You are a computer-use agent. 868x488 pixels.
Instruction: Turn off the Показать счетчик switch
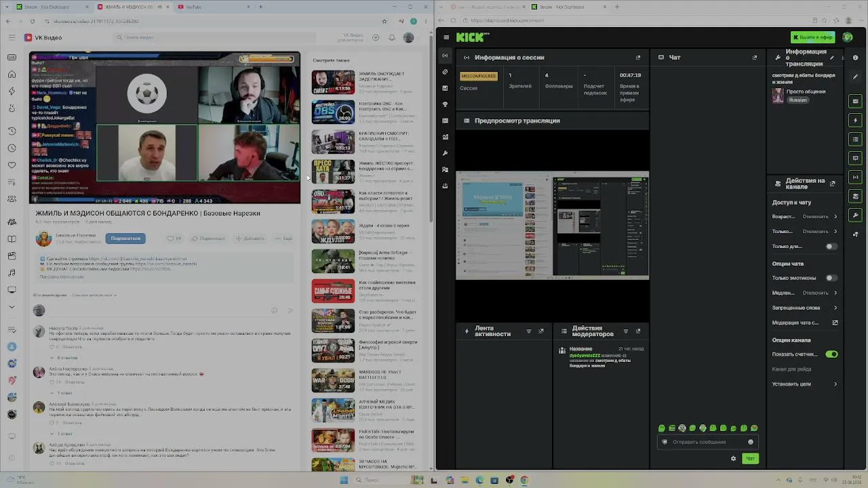tap(832, 354)
